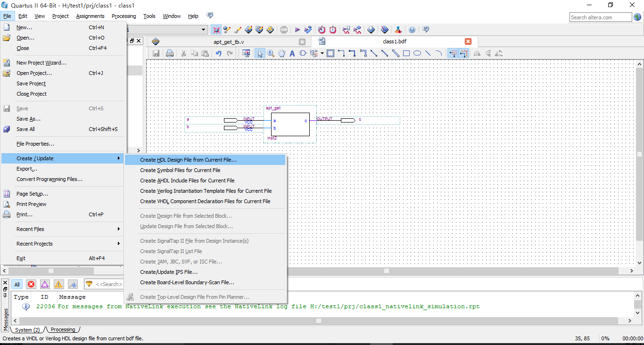Select the Orthogonal Conduit tool

363,53
